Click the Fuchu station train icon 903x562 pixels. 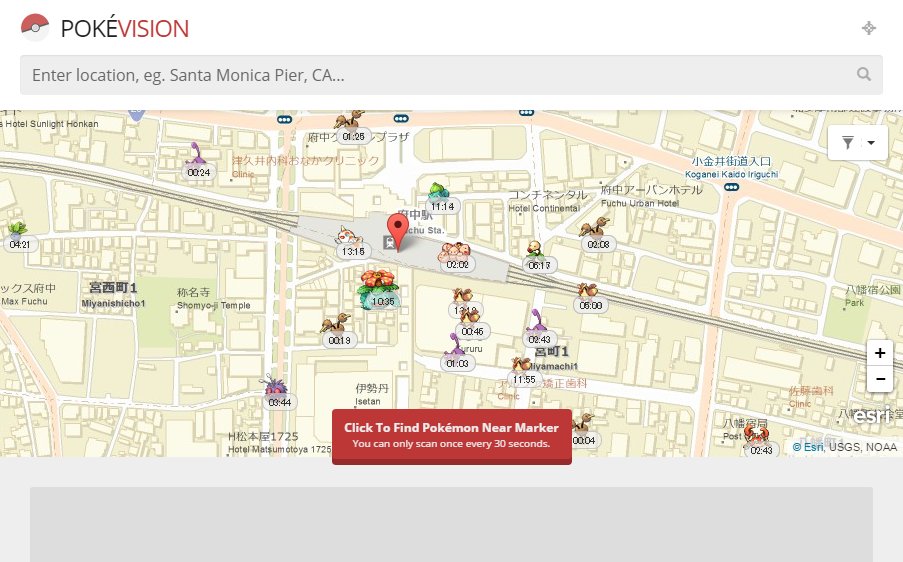(390, 242)
